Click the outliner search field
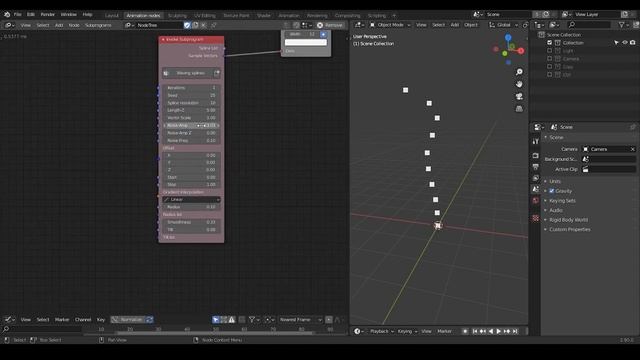The width and height of the screenshot is (640, 360). tap(589, 25)
